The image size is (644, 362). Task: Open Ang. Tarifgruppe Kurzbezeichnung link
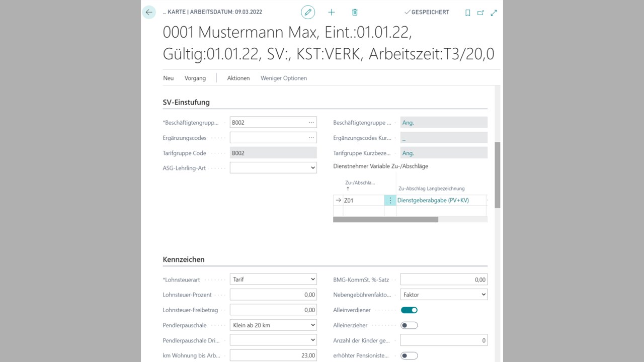click(x=408, y=153)
